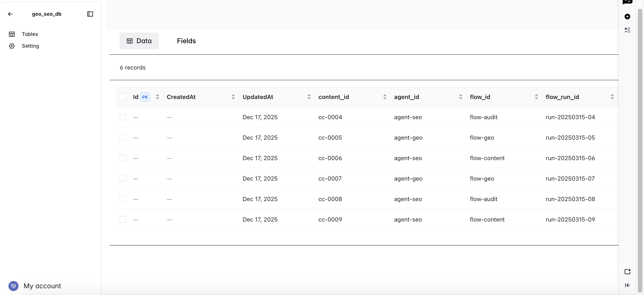
Task: Toggle the sidebar panel icon
Action: pos(90,14)
